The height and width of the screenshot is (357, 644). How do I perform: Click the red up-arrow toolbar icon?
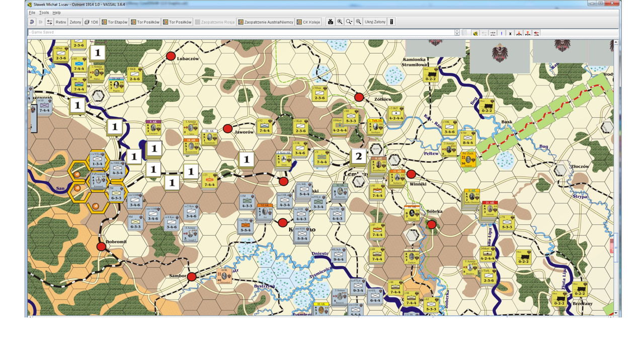point(528,33)
